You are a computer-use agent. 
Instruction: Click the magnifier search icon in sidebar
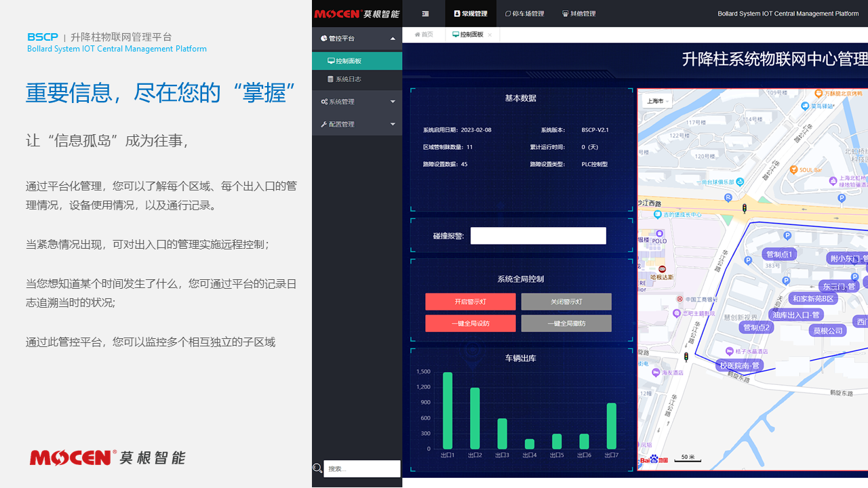tap(317, 468)
